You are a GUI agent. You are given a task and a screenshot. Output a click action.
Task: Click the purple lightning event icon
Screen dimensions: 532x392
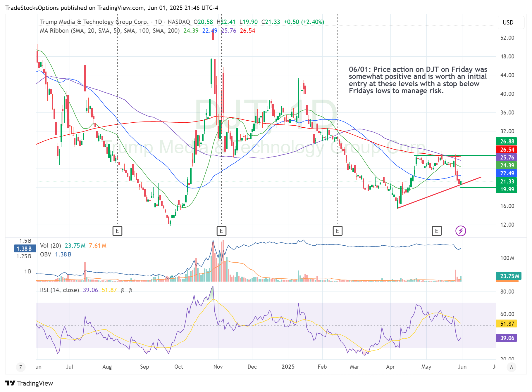coord(461,231)
